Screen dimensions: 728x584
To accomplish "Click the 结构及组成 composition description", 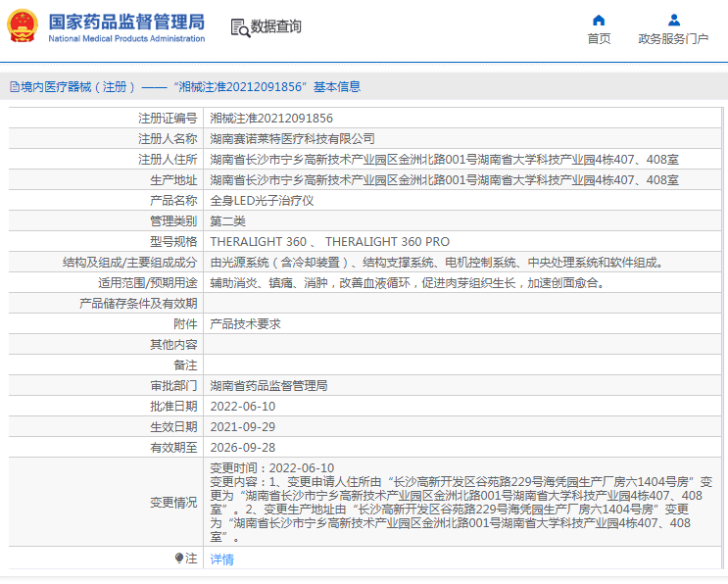I will (436, 263).
